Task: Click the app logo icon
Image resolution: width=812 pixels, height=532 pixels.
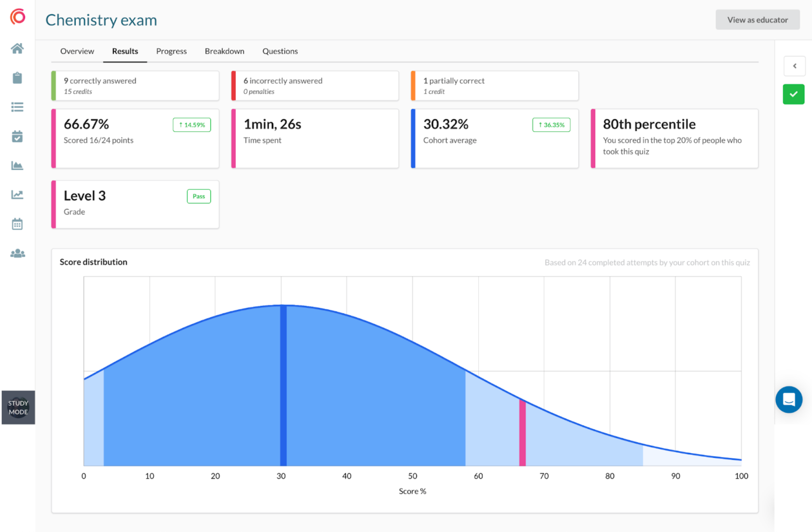Action: [x=17, y=17]
